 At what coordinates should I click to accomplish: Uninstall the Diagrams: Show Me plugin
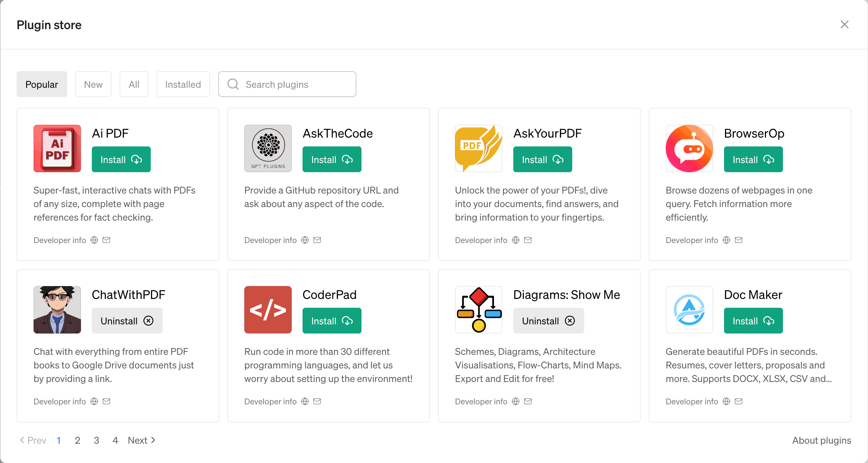pyautogui.click(x=549, y=321)
